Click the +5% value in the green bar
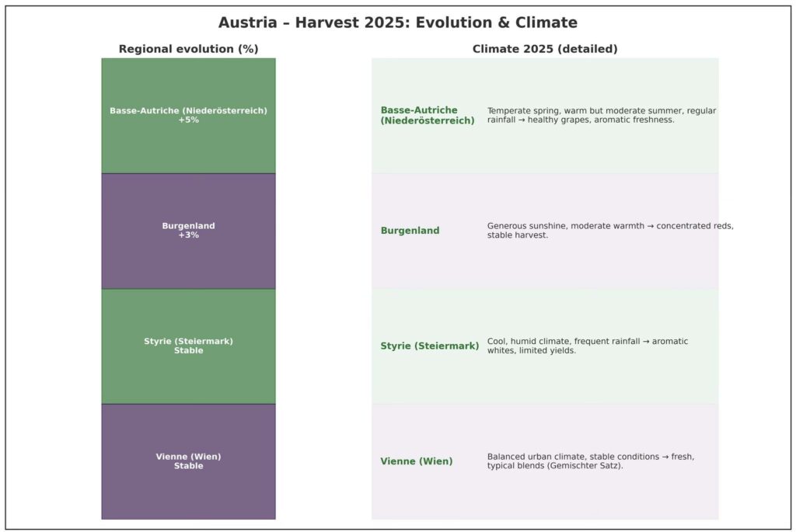Screen dimensions: 796x532 188,120
